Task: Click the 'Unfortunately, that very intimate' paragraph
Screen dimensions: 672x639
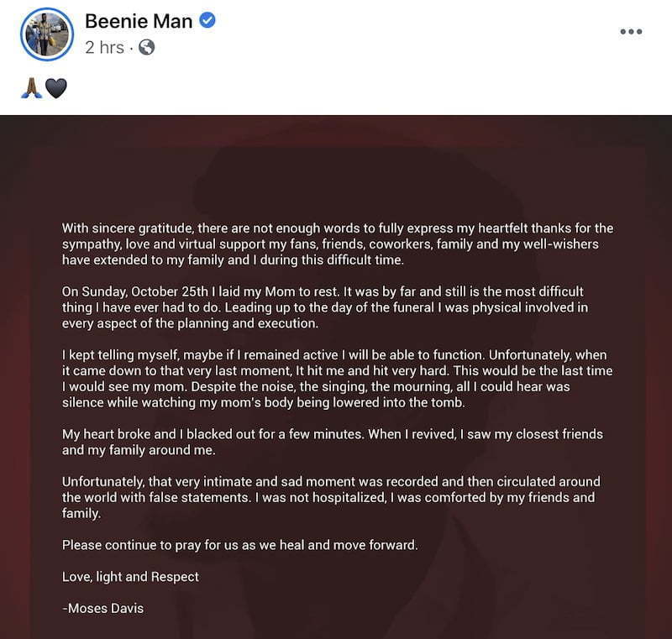Action: pyautogui.click(x=331, y=498)
